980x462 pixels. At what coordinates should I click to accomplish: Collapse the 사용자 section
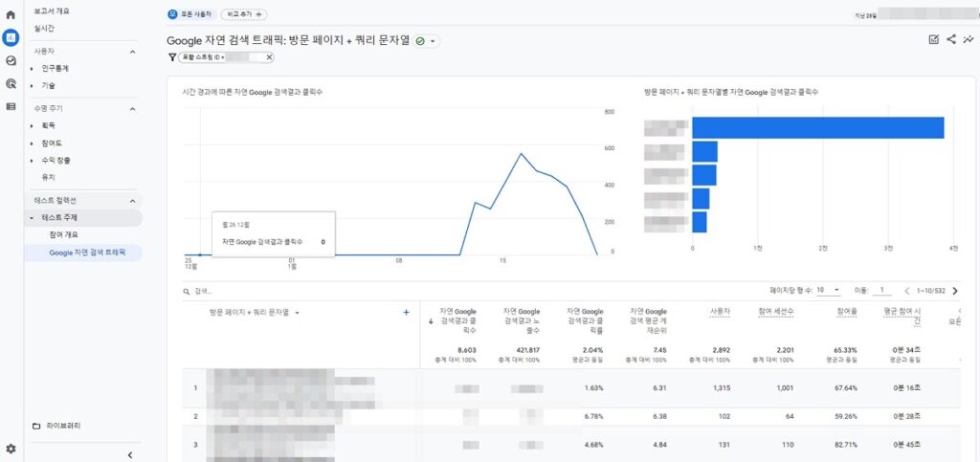tap(132, 52)
